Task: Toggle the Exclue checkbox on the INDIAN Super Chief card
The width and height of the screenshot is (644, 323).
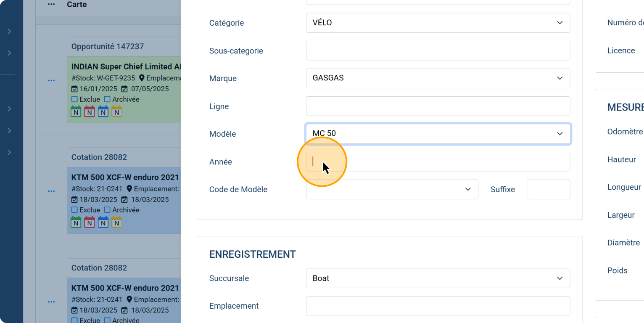Action: [74, 100]
